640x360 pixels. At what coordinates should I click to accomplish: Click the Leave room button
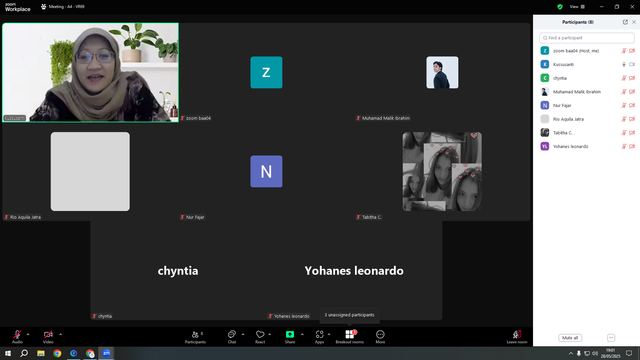(x=517, y=337)
